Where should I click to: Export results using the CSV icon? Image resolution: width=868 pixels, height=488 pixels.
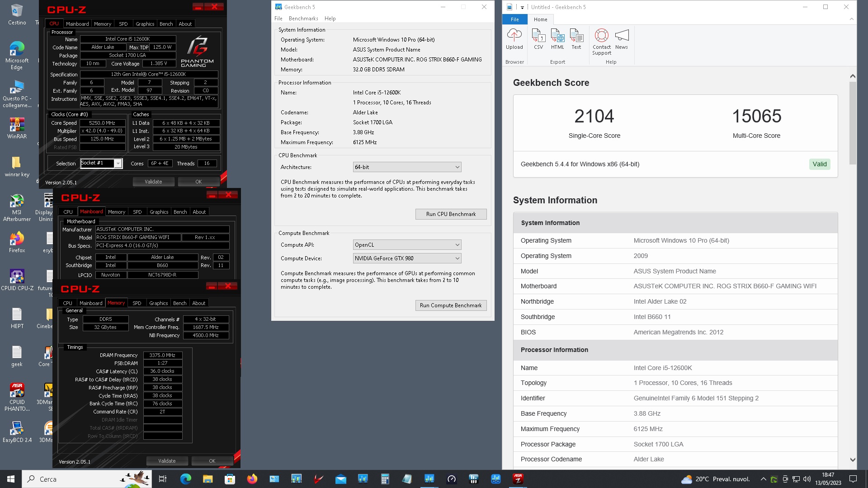(538, 39)
